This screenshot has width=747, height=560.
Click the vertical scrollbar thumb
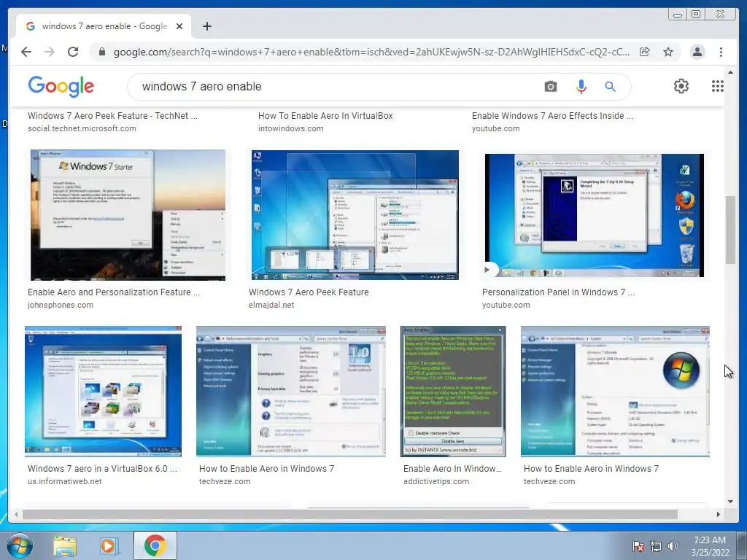[x=730, y=230]
